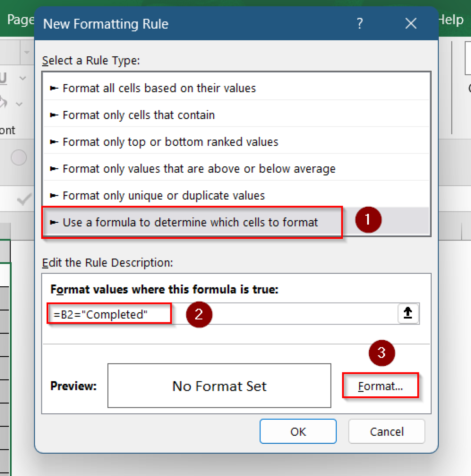Close the New Formatting Rule dialog with the X
The width and height of the screenshot is (471, 476).
tap(411, 23)
